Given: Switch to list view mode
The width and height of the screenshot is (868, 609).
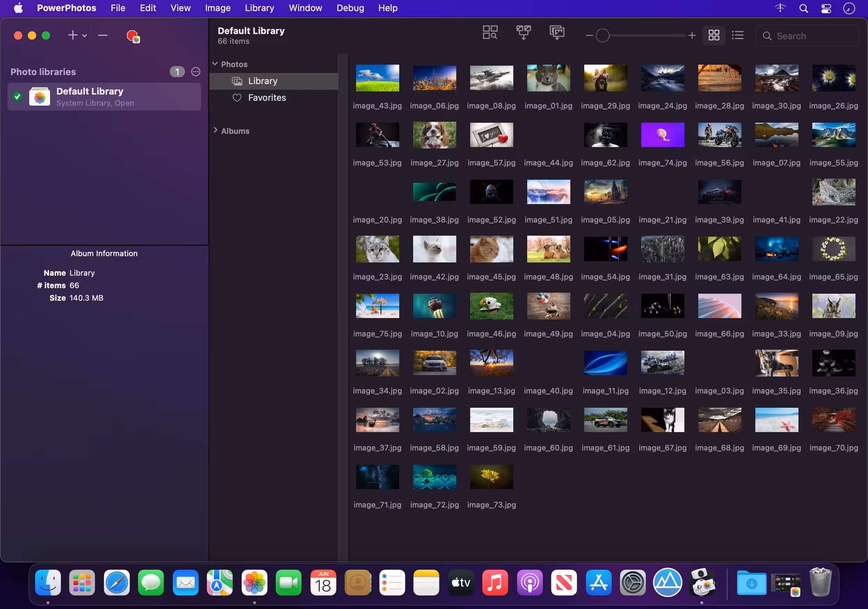Looking at the screenshot, I should point(737,35).
